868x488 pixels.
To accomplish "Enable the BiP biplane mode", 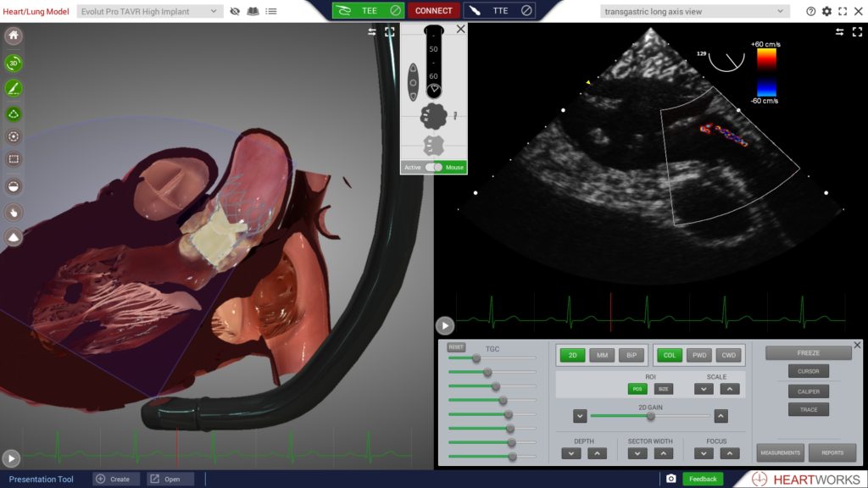I will pos(632,355).
